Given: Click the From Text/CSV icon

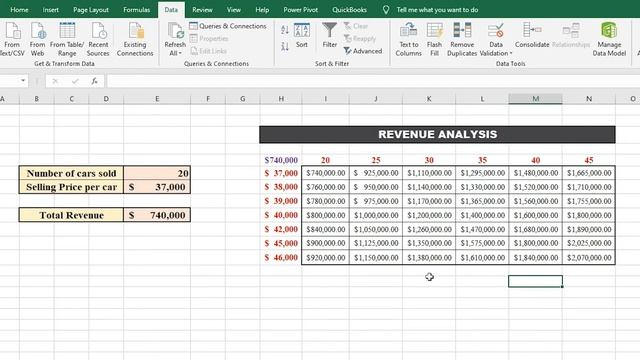Looking at the screenshot, I should click(x=12, y=31).
